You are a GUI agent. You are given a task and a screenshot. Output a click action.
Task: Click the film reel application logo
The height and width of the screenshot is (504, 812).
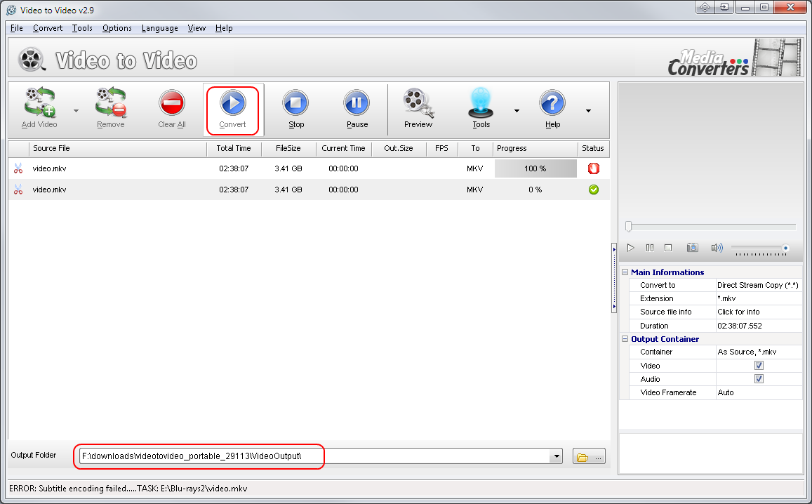pos(32,60)
